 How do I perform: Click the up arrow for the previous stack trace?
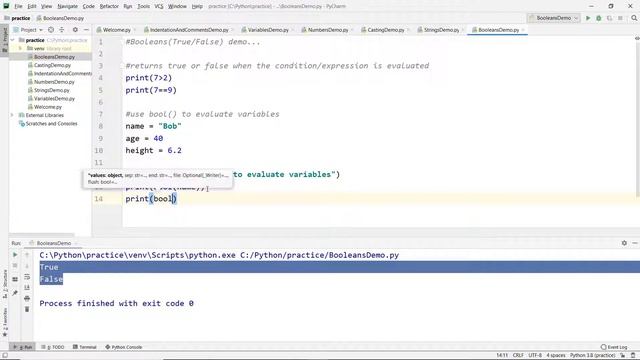coord(27,255)
